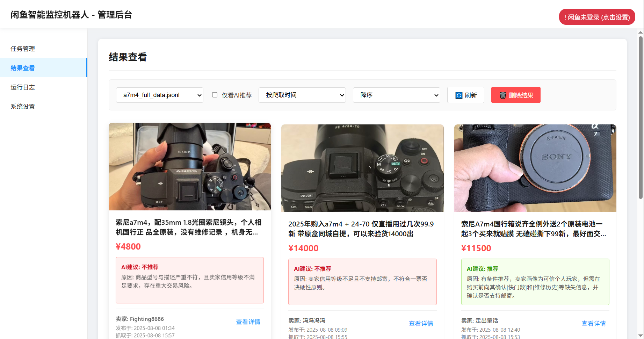Viewport: 644px width, 339px height.
Task: Click the ¥11500 price
Action: (476, 248)
